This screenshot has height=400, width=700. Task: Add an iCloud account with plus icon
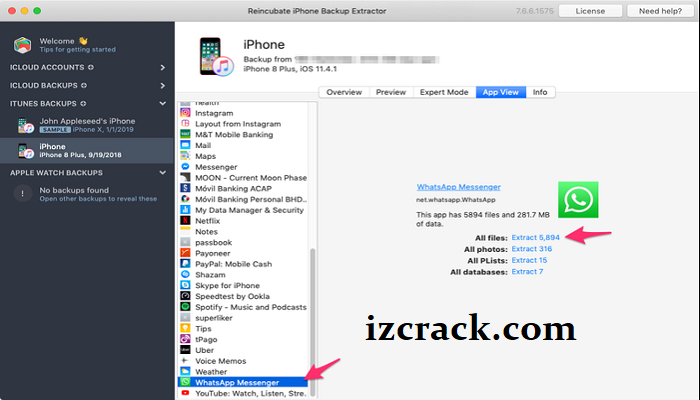tap(91, 67)
